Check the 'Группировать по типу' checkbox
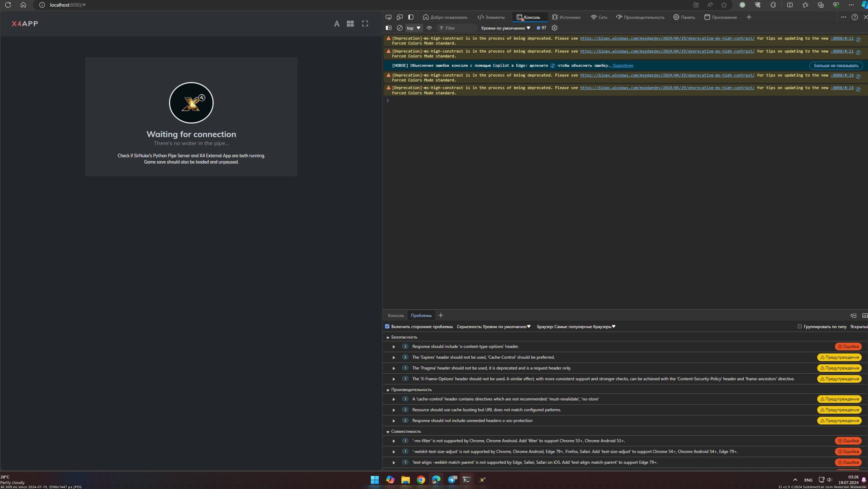This screenshot has width=868, height=489. point(799,326)
